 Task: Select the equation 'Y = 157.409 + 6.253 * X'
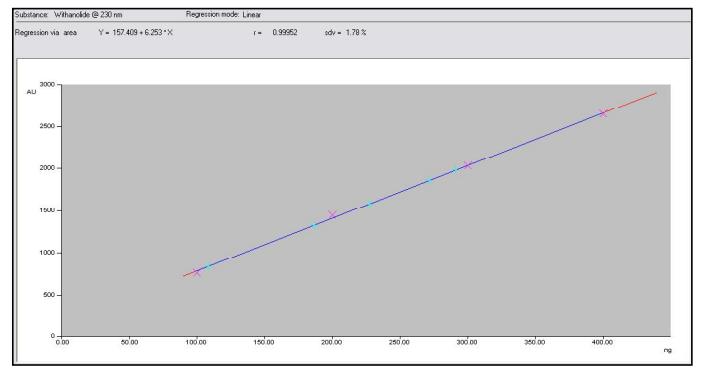pos(136,32)
